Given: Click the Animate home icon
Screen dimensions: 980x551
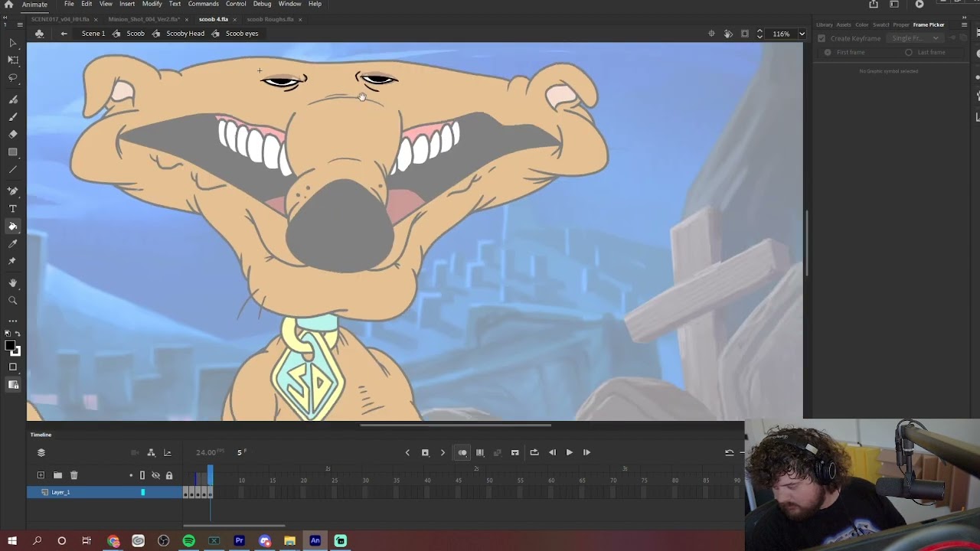Looking at the screenshot, I should coord(8,4).
